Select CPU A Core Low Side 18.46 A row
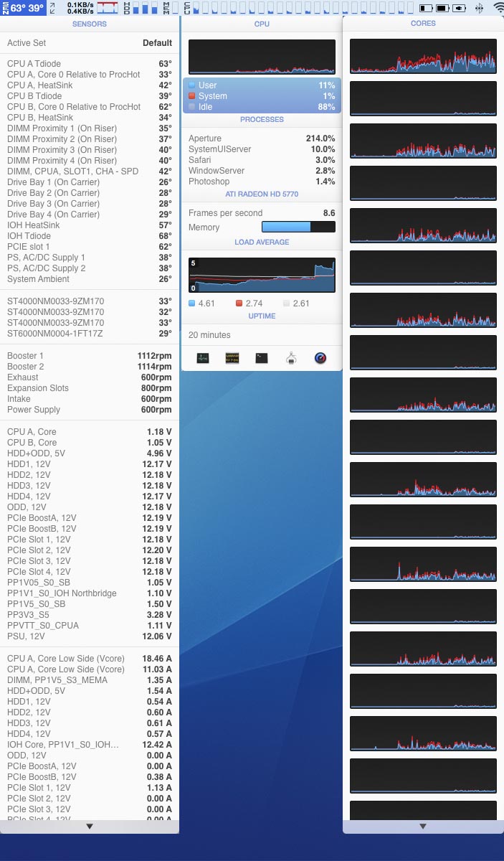504x861 pixels. coord(90,659)
